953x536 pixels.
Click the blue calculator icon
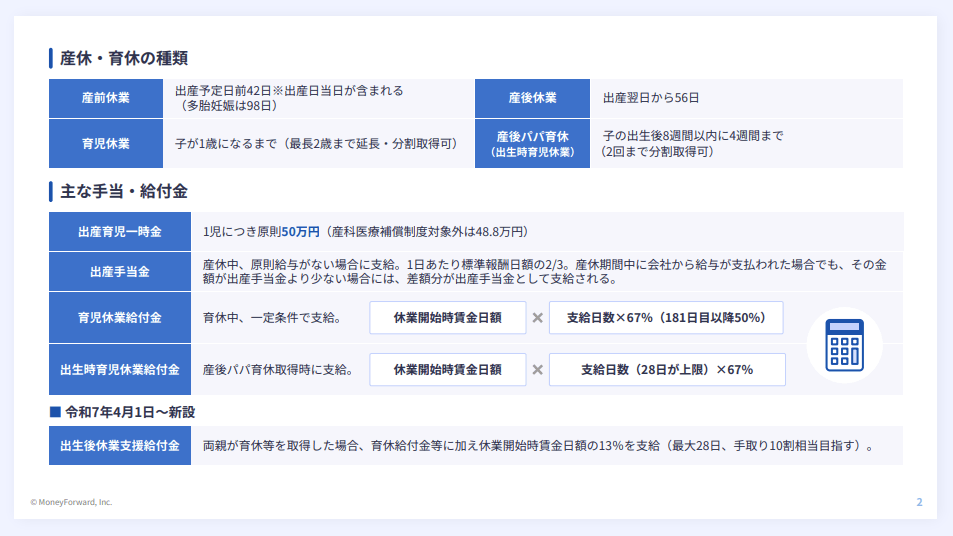tap(843, 345)
